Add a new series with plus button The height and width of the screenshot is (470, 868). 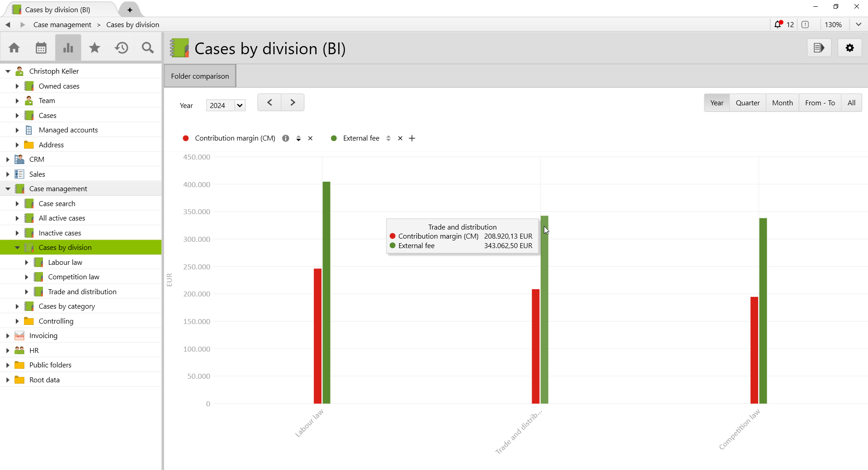(x=411, y=138)
